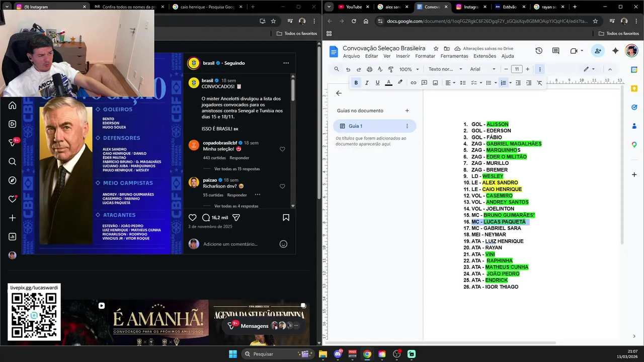644x362 pixels.
Task: Add a new tab with the plus next to Guias
Action: pyautogui.click(x=407, y=111)
